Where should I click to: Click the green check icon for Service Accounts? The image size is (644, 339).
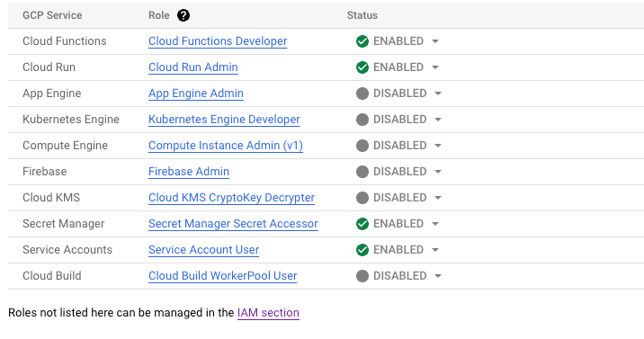(x=362, y=250)
